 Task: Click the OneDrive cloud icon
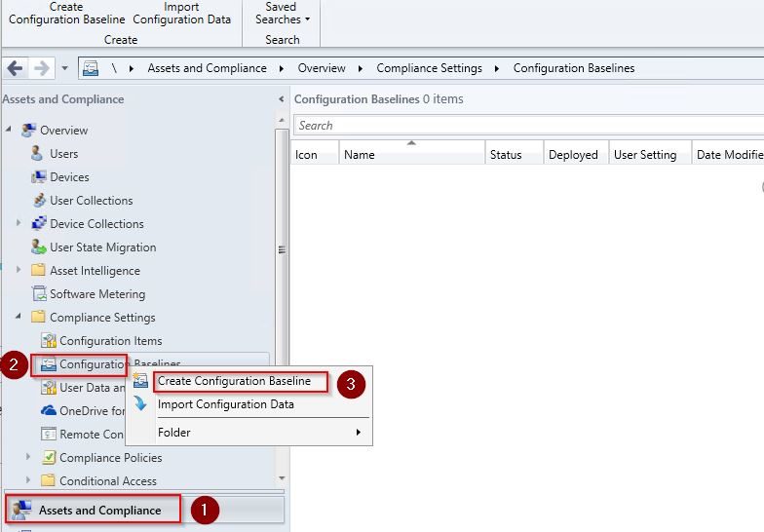coord(49,411)
